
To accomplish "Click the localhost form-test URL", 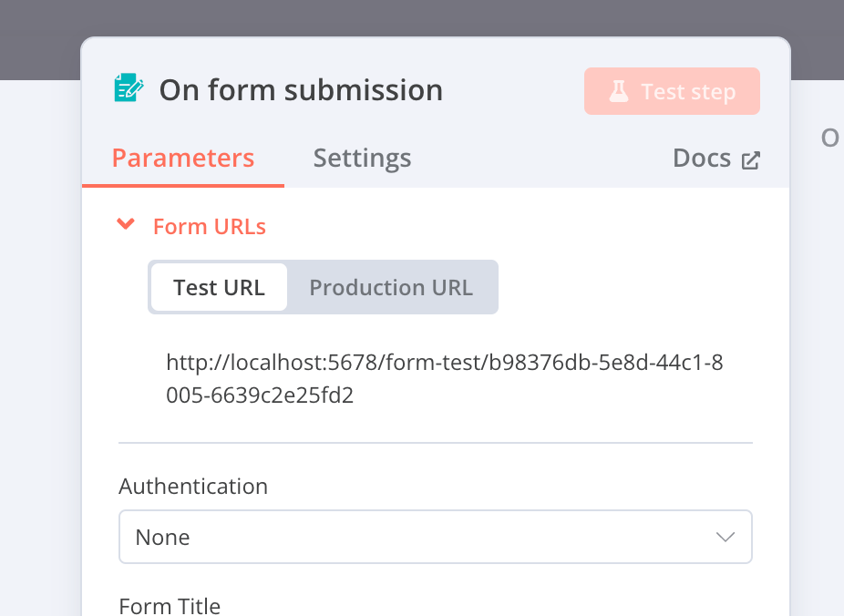I will pos(444,362).
